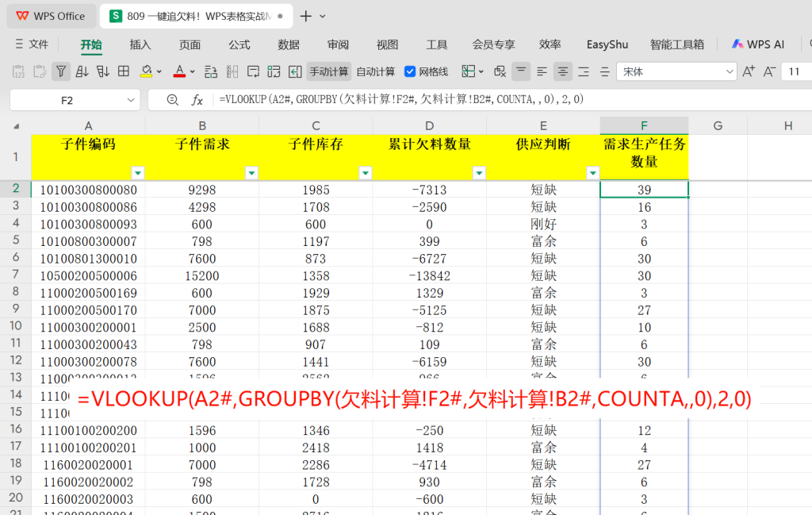This screenshot has height=515, width=812.
Task: Toggle the filter funnel icon
Action: click(x=61, y=71)
